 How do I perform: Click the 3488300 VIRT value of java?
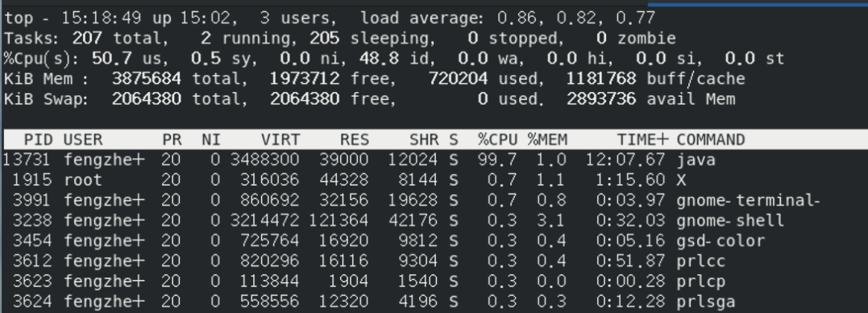pyautogui.click(x=265, y=160)
